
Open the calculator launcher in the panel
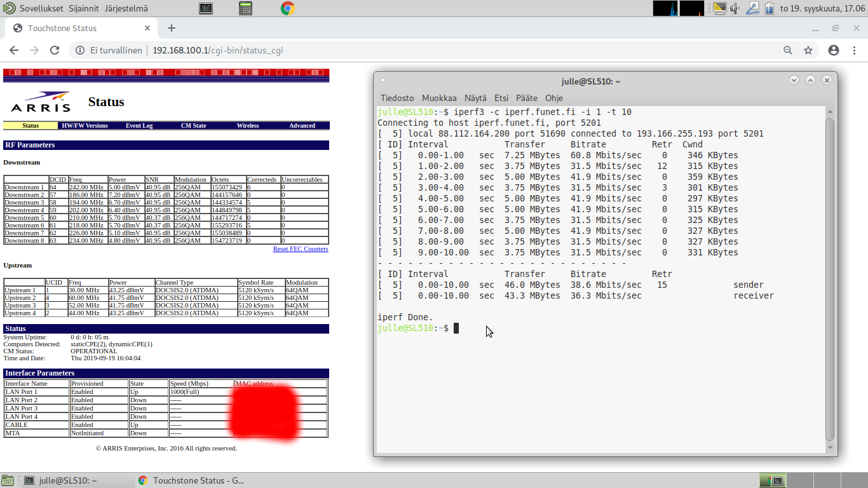(x=246, y=8)
